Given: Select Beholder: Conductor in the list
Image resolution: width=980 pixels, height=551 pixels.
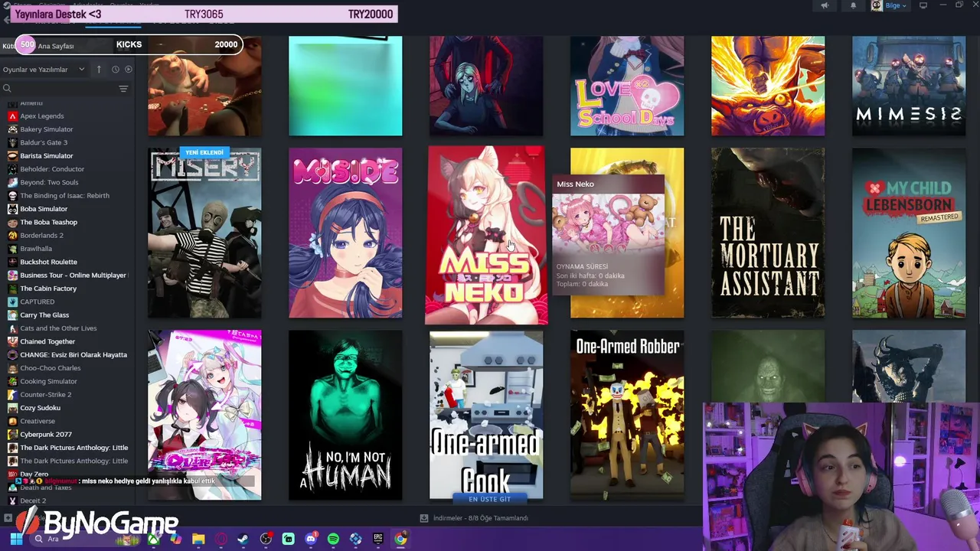Looking at the screenshot, I should pos(52,169).
